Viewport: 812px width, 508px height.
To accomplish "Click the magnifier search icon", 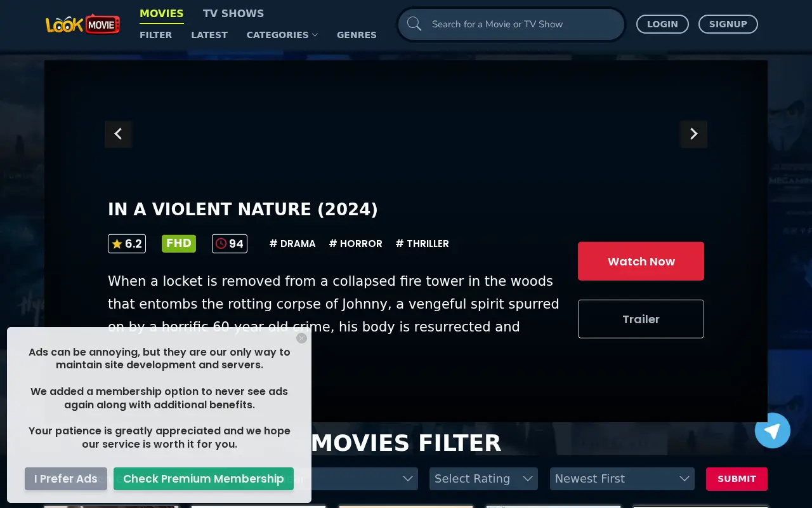I will tap(414, 24).
